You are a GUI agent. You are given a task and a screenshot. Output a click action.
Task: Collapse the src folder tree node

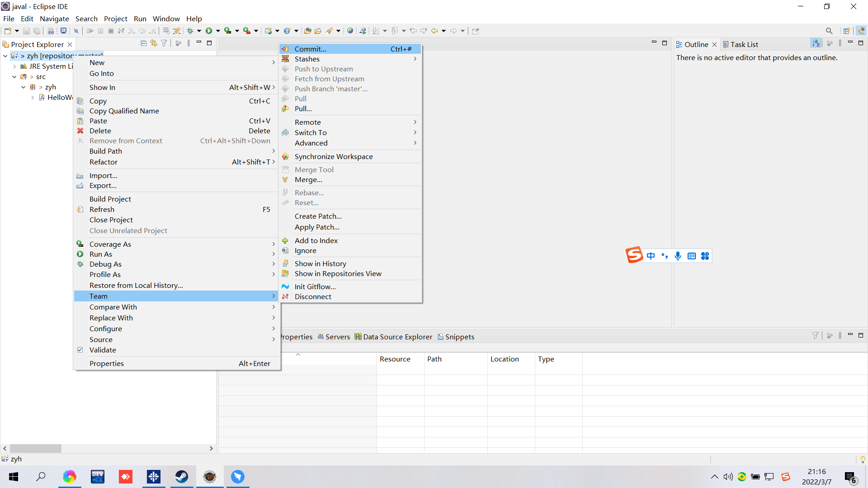14,77
